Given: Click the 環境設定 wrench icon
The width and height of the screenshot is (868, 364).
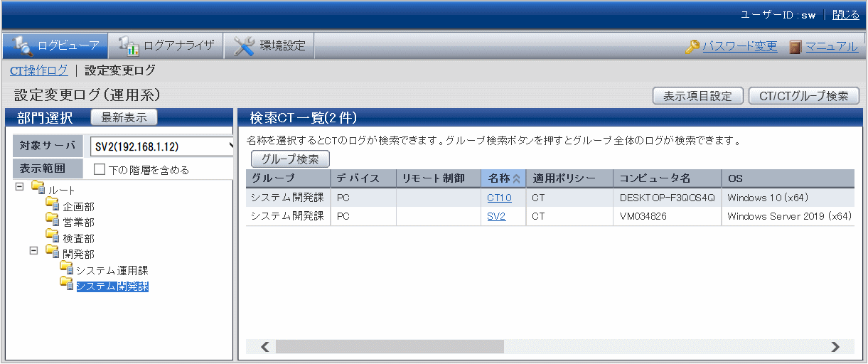Looking at the screenshot, I should click(244, 46).
